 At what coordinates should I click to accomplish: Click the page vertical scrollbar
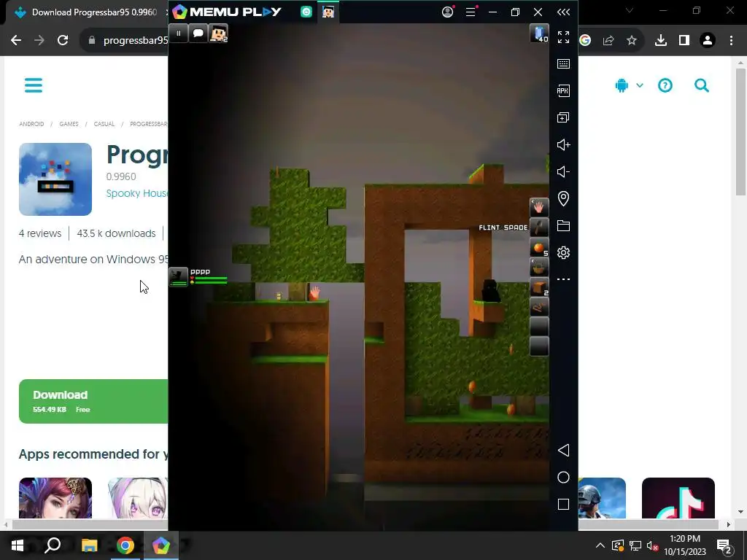click(x=740, y=131)
